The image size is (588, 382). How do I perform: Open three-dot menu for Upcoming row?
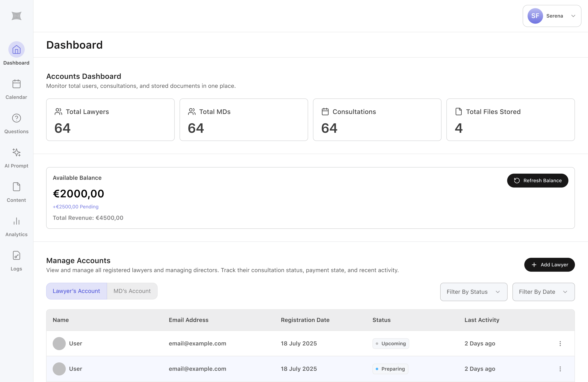(x=560, y=343)
